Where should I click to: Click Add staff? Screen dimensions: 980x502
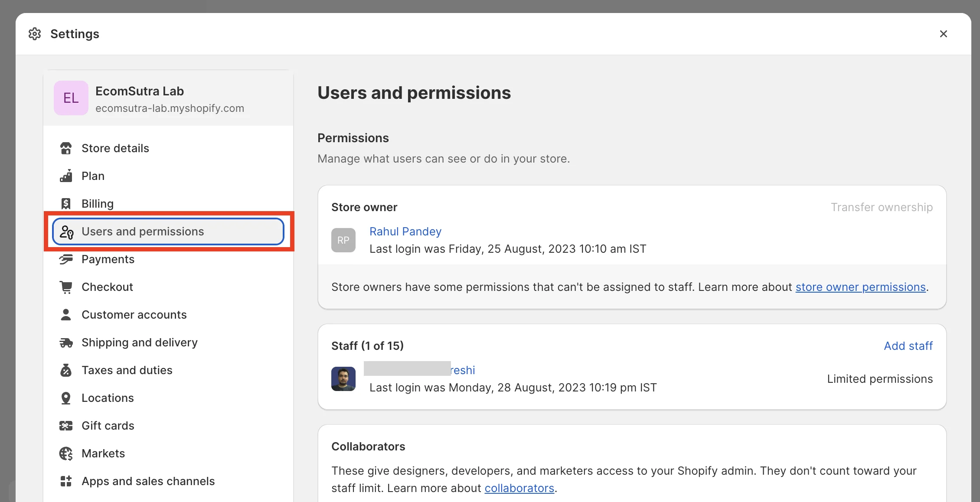[908, 346]
